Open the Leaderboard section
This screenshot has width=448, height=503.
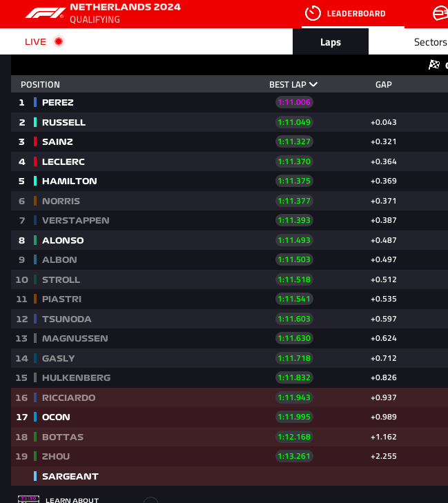[356, 14]
